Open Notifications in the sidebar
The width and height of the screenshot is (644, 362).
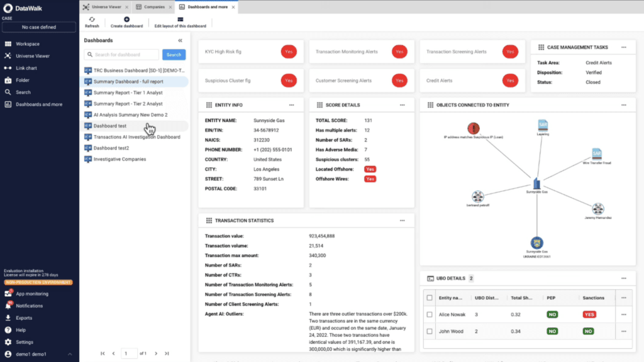coord(29,305)
